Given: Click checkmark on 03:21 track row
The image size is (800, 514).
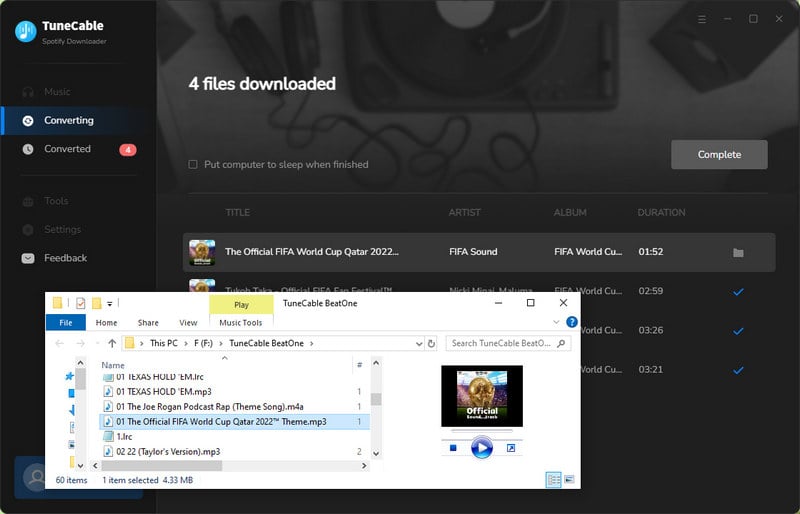Looking at the screenshot, I should (738, 371).
